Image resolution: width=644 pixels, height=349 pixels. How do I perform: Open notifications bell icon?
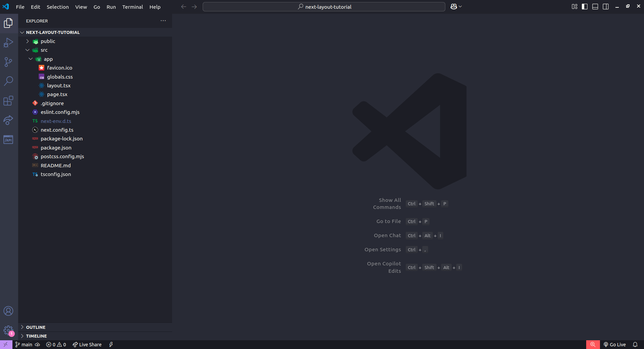[635, 345]
